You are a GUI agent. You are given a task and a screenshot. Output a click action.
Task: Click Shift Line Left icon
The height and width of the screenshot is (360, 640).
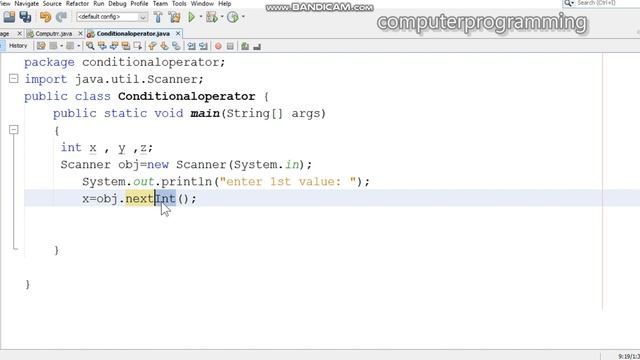pyautogui.click(x=191, y=46)
